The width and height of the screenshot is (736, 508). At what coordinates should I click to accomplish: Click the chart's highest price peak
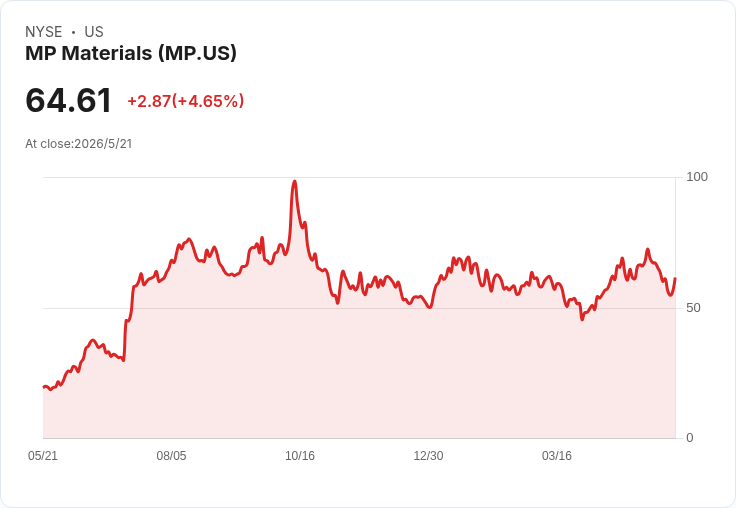coord(294,182)
